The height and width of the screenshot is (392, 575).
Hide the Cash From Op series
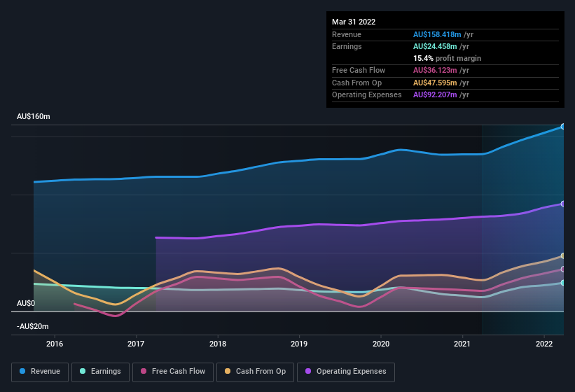[255, 371]
